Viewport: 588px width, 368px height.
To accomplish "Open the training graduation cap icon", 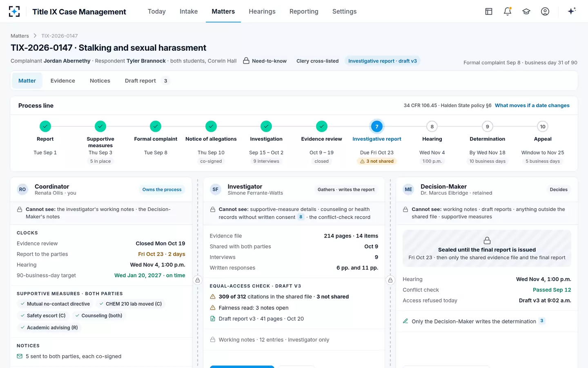I will (526, 11).
